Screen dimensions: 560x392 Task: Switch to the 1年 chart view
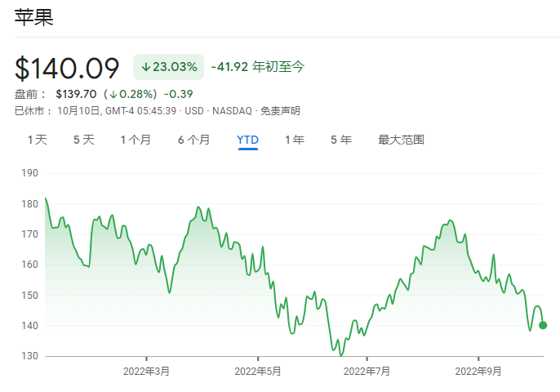[x=295, y=140]
